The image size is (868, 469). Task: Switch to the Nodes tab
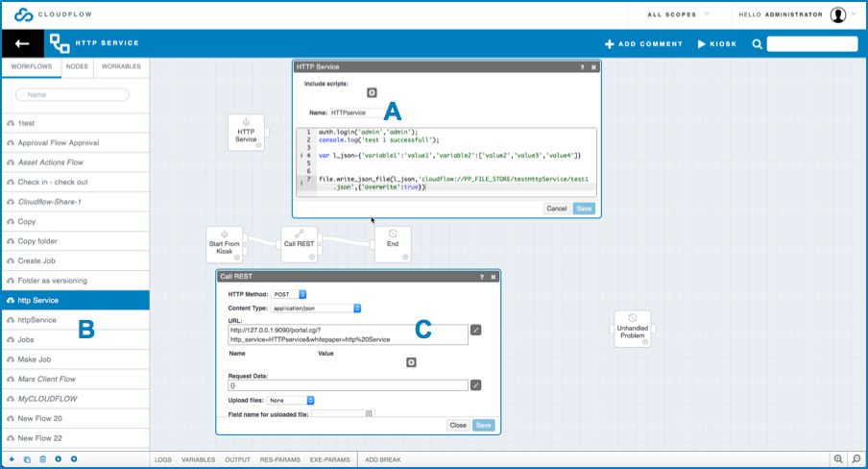(x=77, y=66)
